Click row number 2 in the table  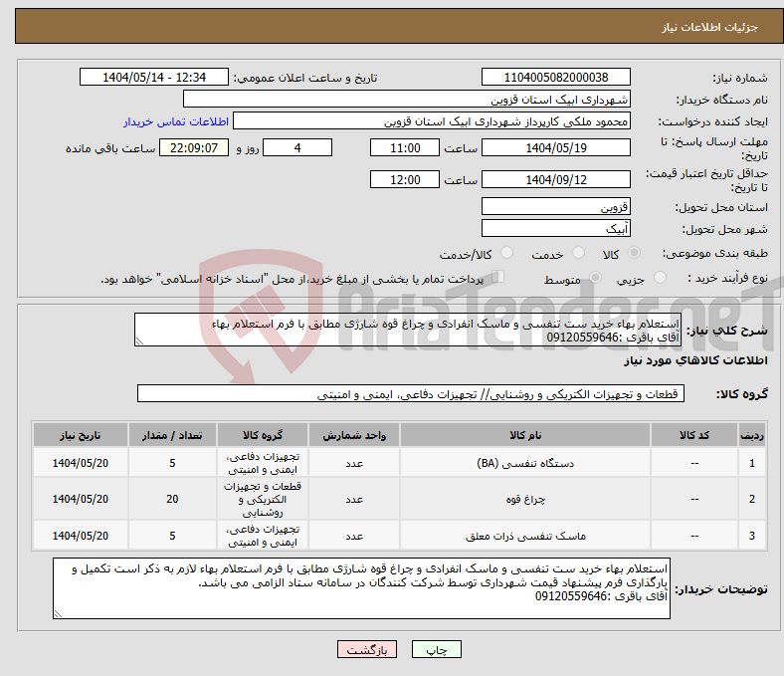[752, 499]
